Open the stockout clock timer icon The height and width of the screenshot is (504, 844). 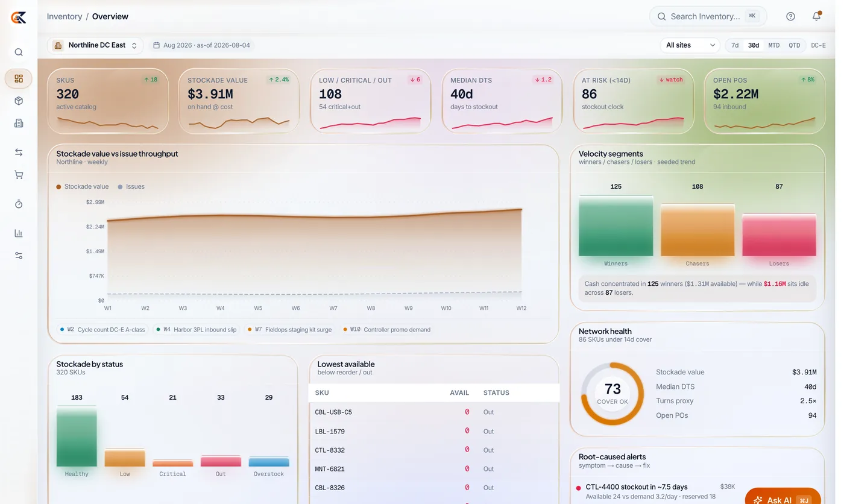click(x=19, y=204)
